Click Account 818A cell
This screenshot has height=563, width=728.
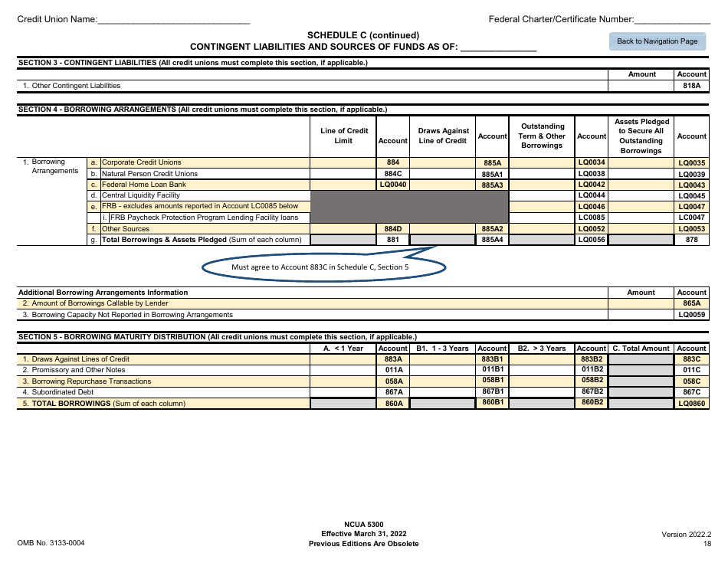[691, 85]
